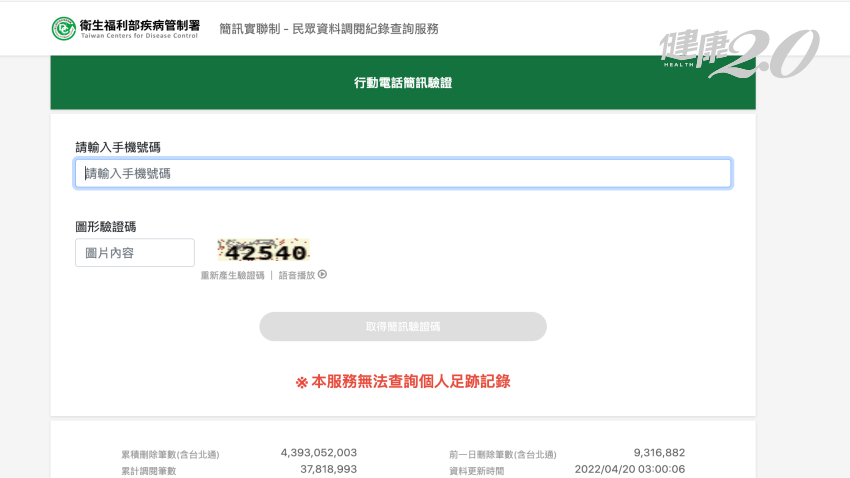The height and width of the screenshot is (478, 850).
Task: Click the audio playback play icon
Action: (323, 275)
